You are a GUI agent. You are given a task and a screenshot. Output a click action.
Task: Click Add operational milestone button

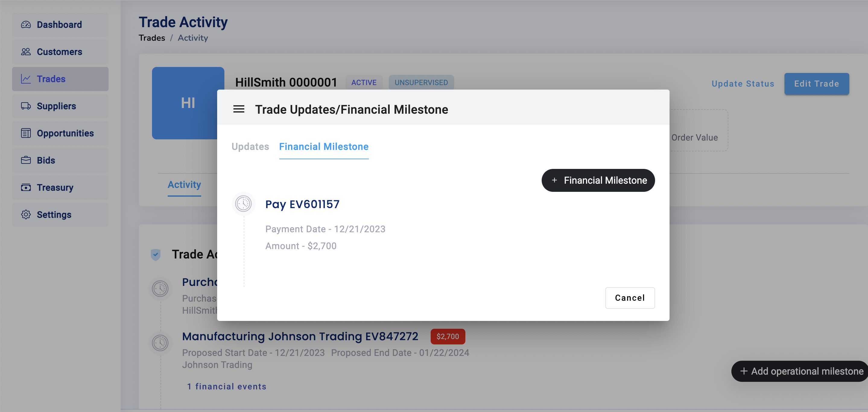(x=801, y=371)
